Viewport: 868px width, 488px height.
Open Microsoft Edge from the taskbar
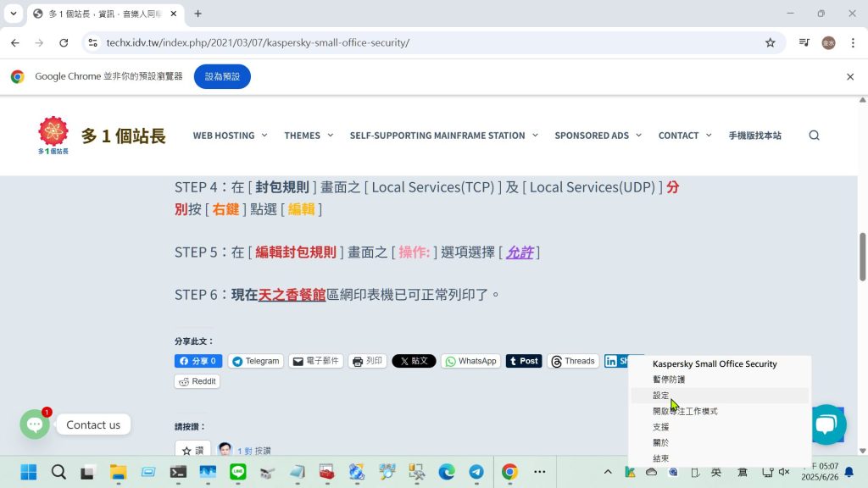point(447,472)
